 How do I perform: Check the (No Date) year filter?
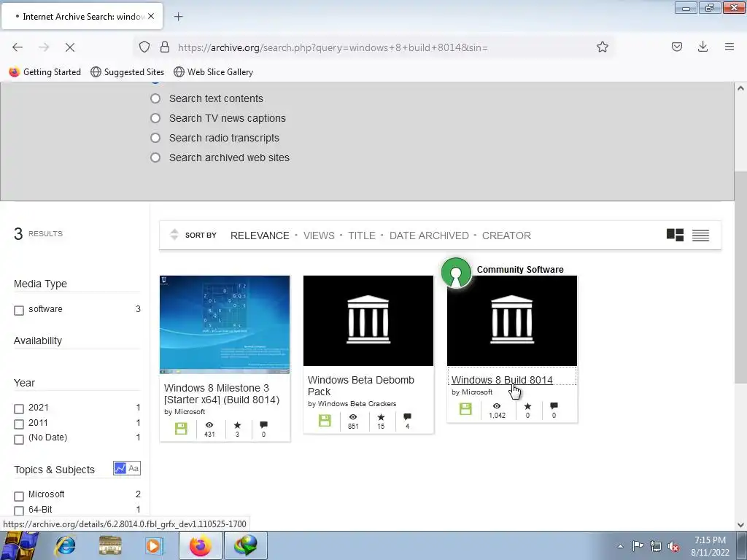(x=19, y=439)
